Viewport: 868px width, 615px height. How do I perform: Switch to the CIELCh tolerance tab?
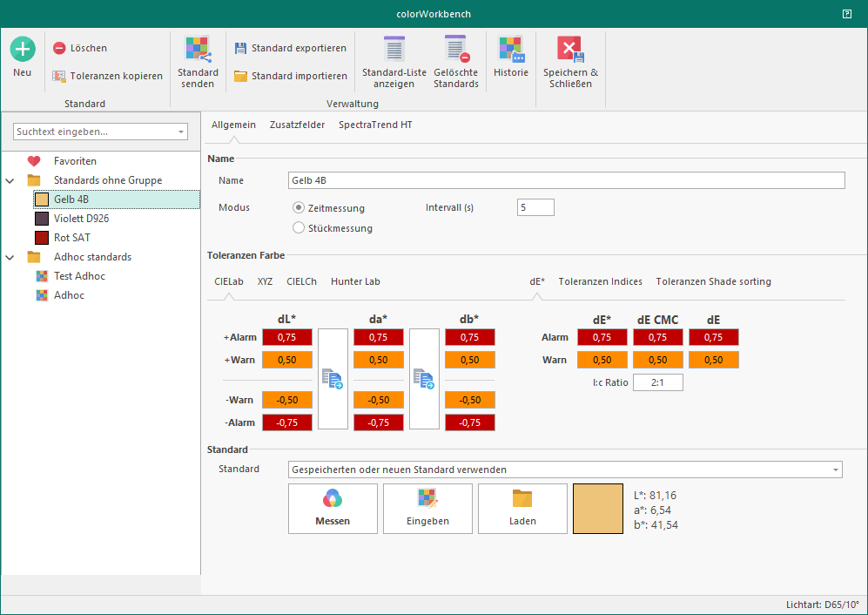301,281
